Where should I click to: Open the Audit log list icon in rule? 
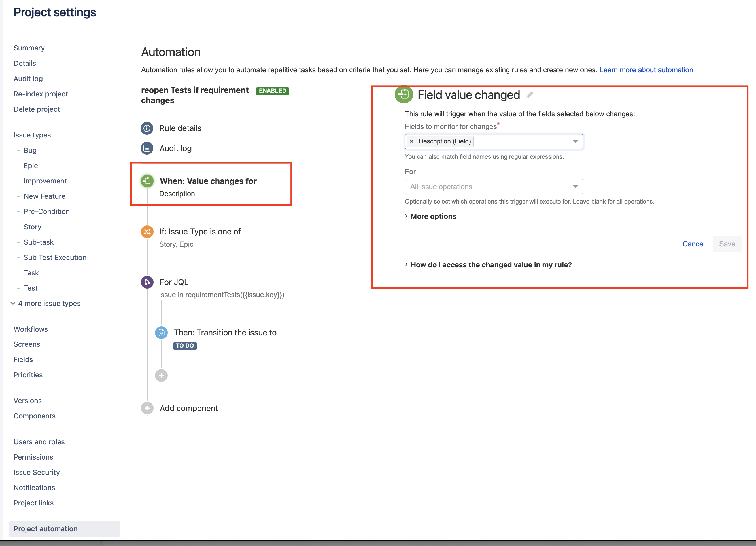click(147, 149)
